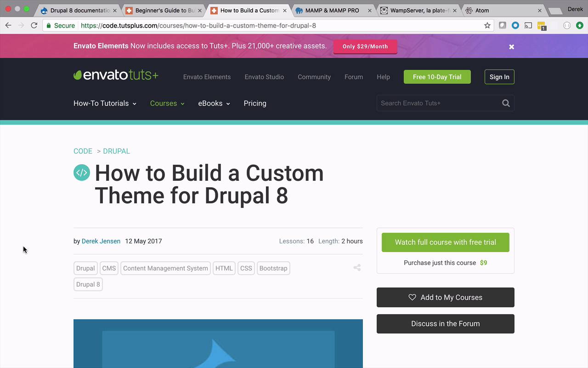Open Envato Elements nav link

coord(207,77)
